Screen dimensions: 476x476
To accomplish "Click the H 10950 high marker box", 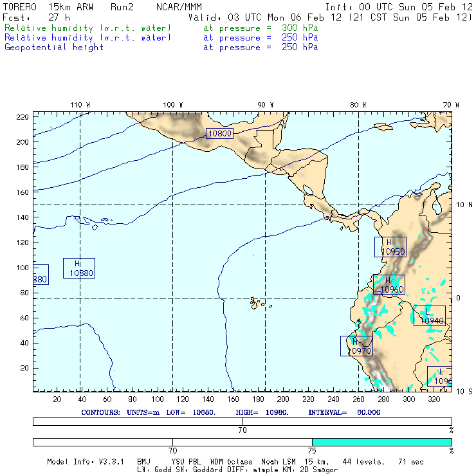I will [x=390, y=247].
